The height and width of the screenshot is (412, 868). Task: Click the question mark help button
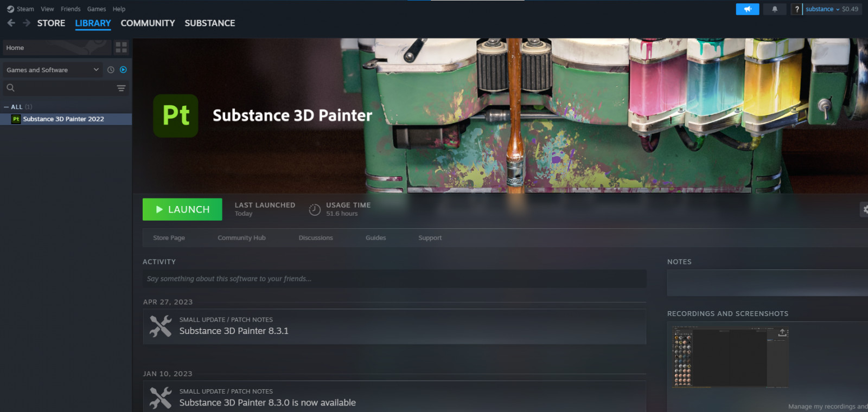pyautogui.click(x=796, y=9)
